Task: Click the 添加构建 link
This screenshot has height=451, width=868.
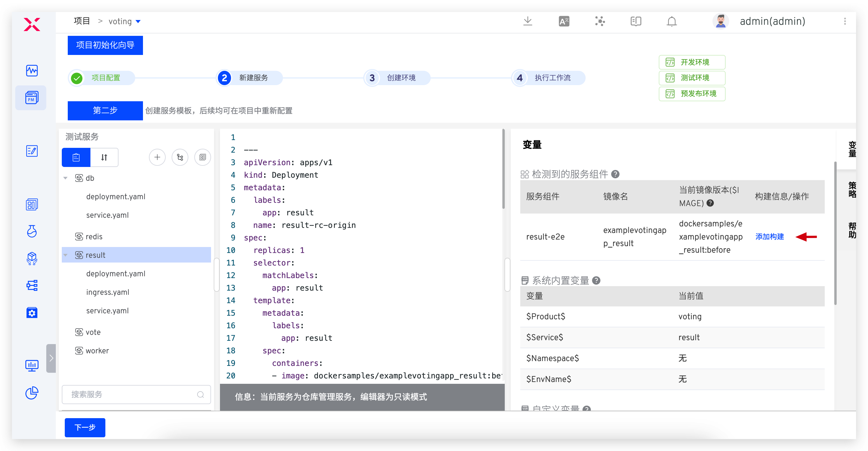Action: tap(769, 237)
